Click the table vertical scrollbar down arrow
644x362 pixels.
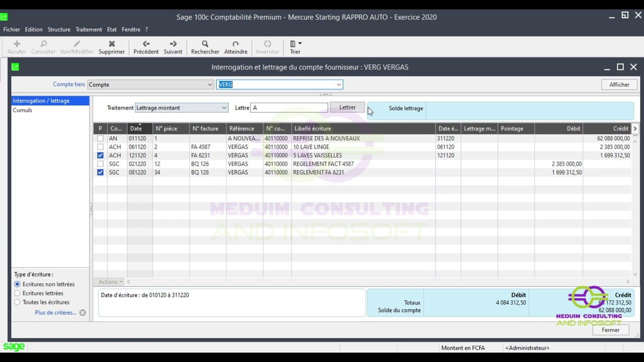pos(635,274)
